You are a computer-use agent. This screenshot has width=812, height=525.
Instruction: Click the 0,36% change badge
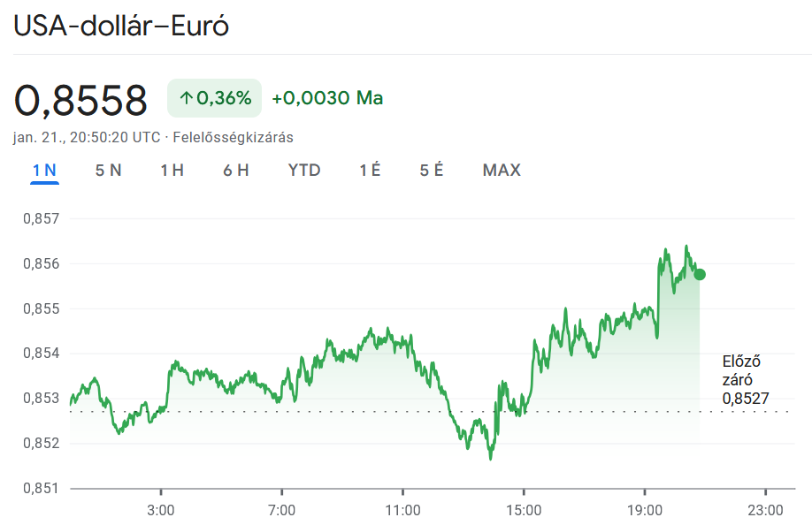215,98
